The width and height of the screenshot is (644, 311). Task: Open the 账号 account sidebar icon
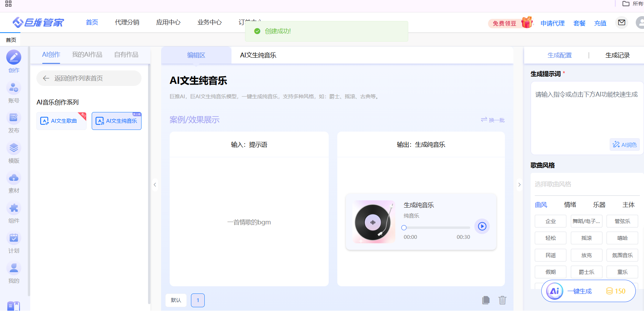tap(14, 88)
